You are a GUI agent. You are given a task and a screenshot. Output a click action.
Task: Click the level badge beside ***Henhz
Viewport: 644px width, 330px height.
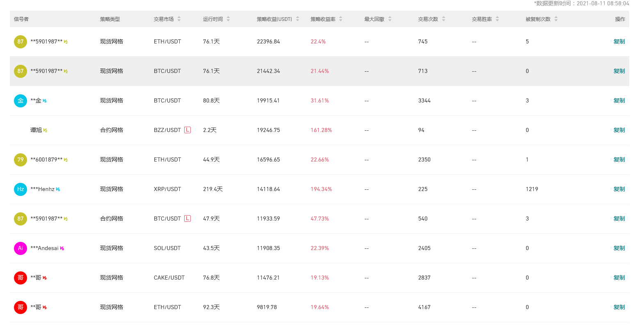pos(58,189)
